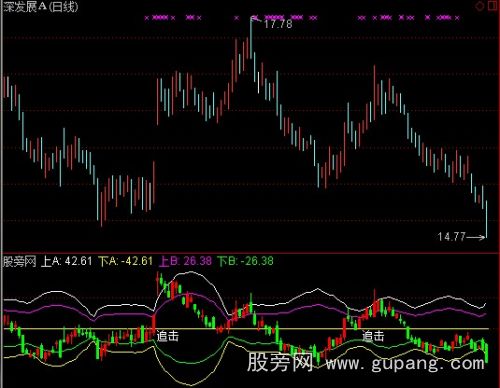Screen dimensions: 500x388
Task: Click the low price label 14.77
Action: (451, 237)
